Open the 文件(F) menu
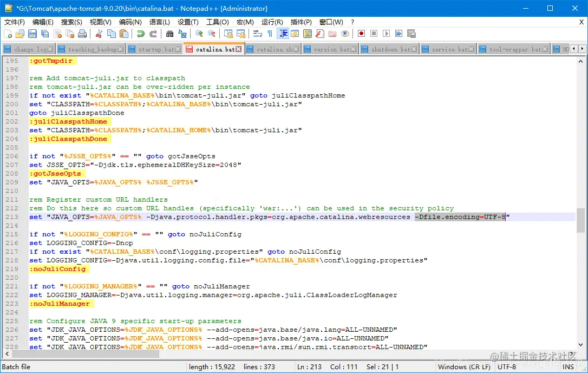The width and height of the screenshot is (588, 373). (15, 22)
